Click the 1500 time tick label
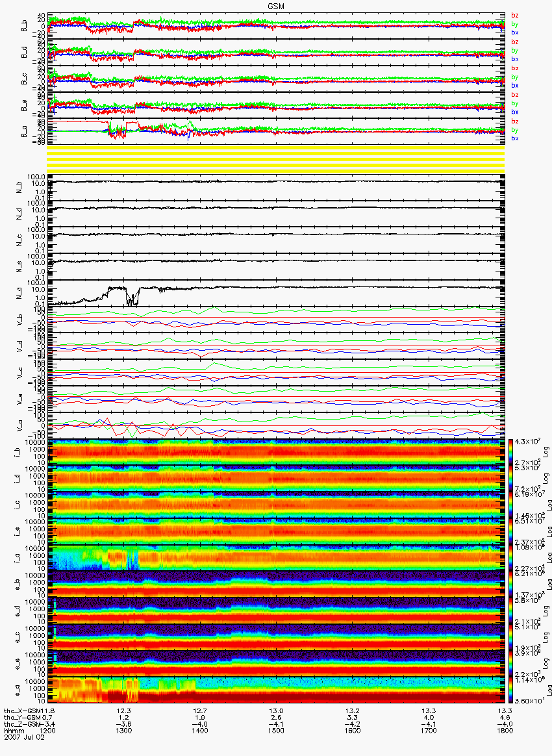Screen dimensions: 552x756 (x=276, y=731)
